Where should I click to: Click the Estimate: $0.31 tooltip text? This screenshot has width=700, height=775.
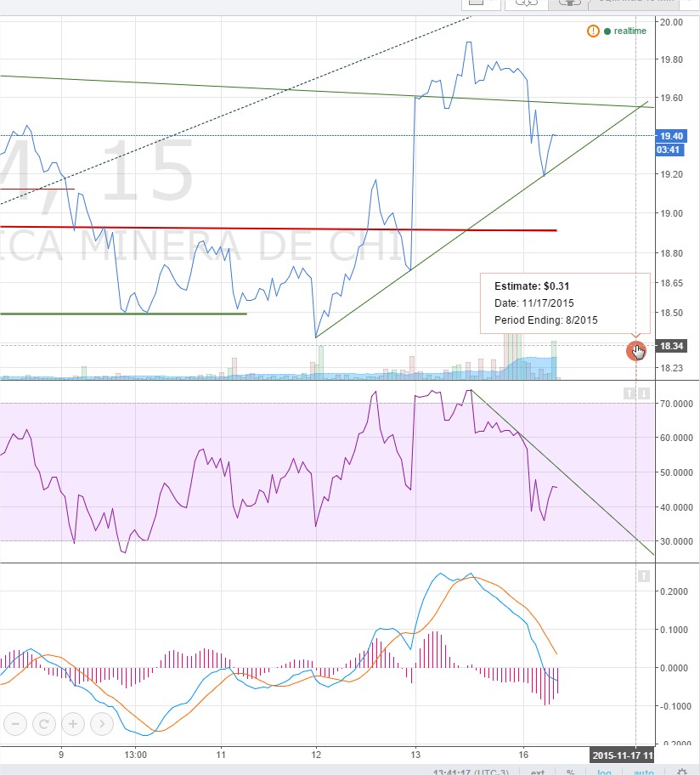(x=532, y=286)
